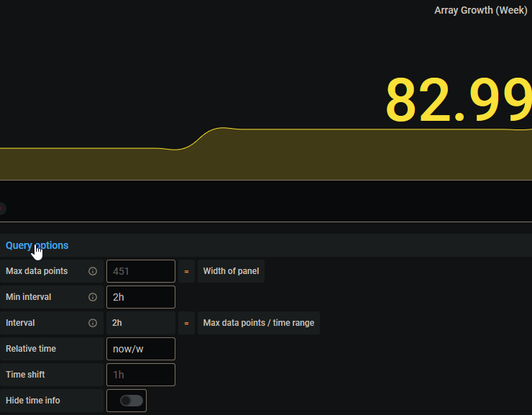Click equals sign beside Width of panel
Screen dimensions: 532x415
(186, 271)
